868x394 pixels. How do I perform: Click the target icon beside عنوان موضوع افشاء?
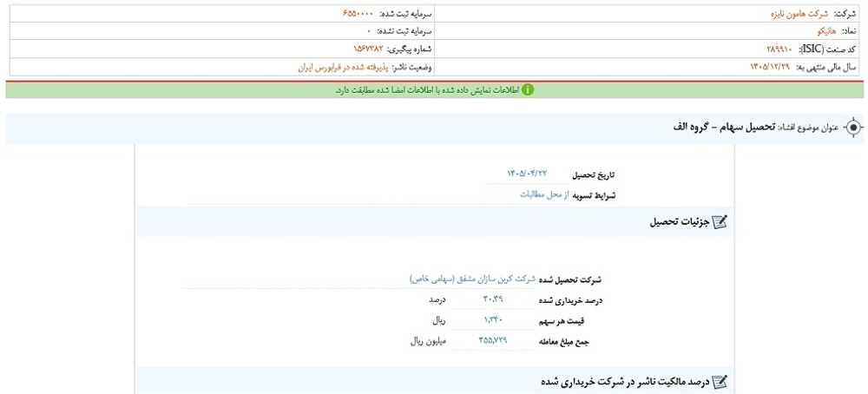pyautogui.click(x=853, y=128)
